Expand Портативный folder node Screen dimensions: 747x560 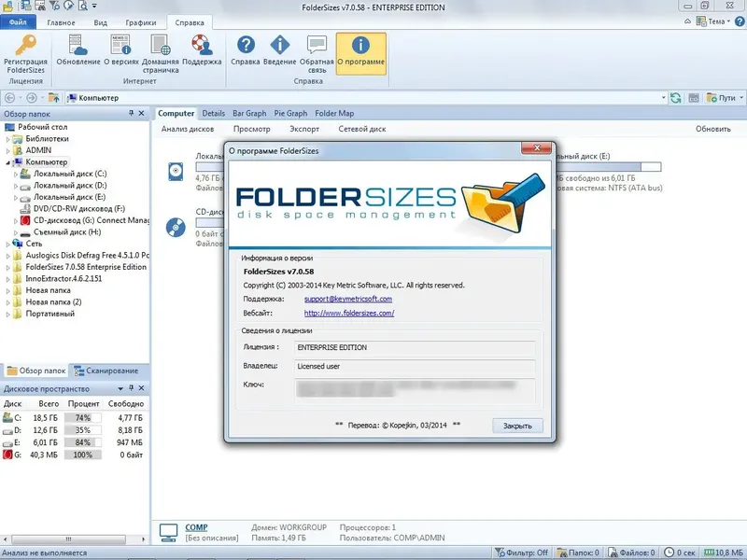pyautogui.click(x=7, y=315)
